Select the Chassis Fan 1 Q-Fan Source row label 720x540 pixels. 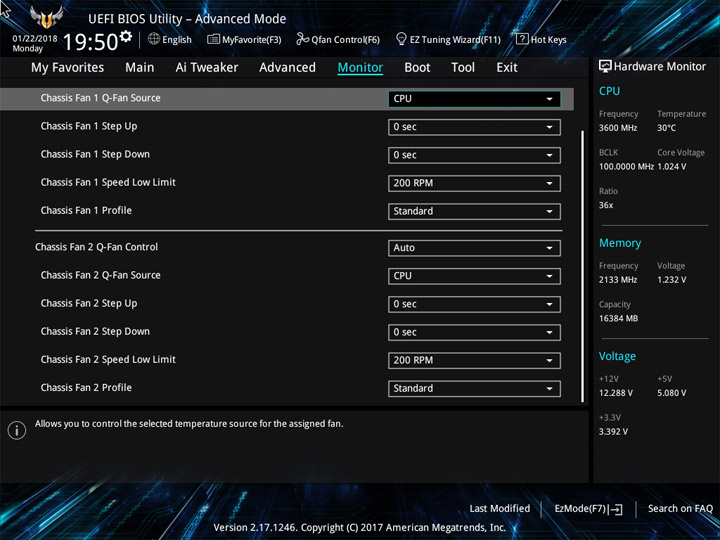click(x=101, y=98)
